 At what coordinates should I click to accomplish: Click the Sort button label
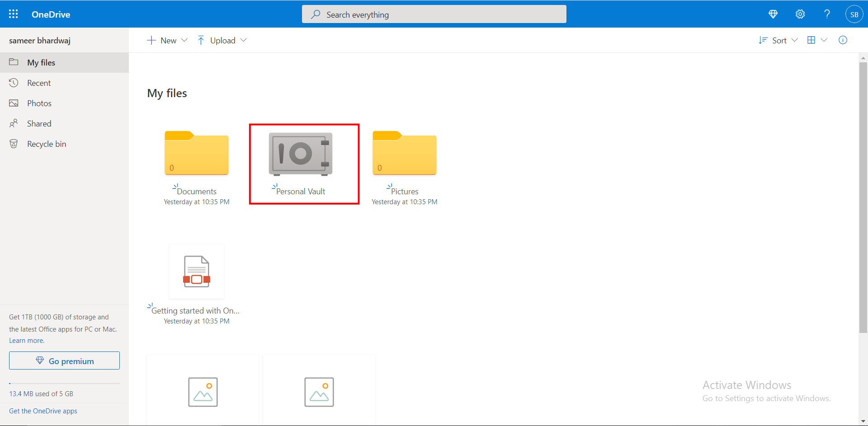click(779, 40)
